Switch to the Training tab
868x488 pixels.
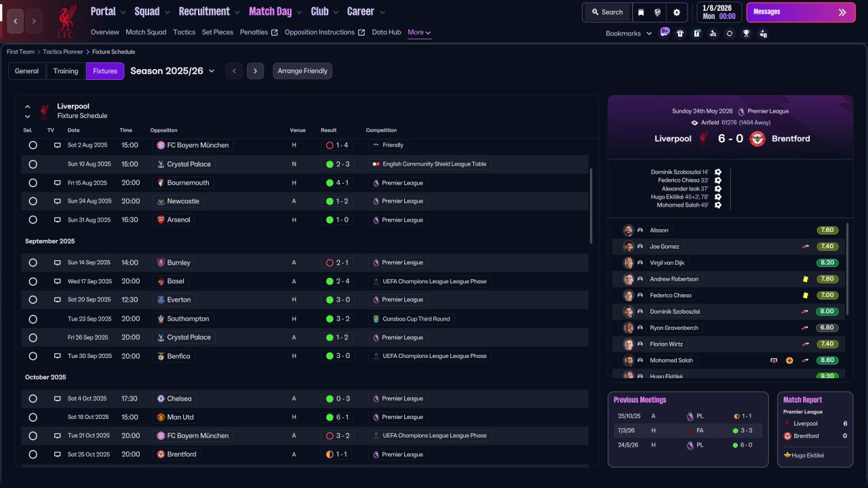66,71
